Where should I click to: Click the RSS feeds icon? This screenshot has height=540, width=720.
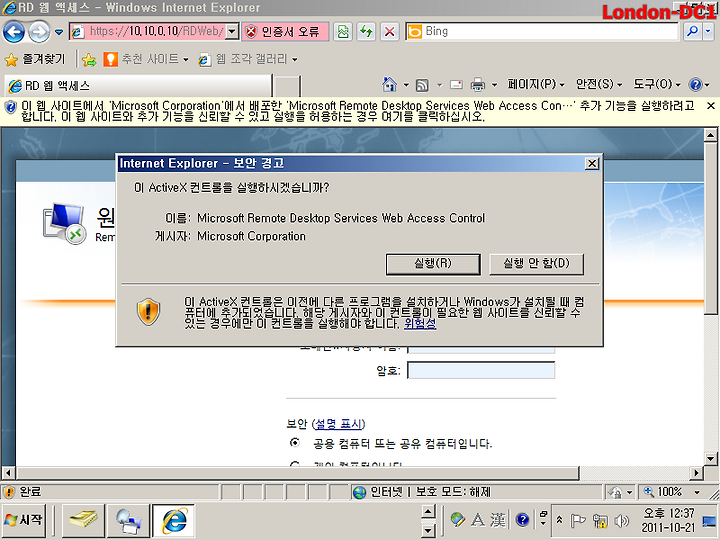[x=422, y=85]
